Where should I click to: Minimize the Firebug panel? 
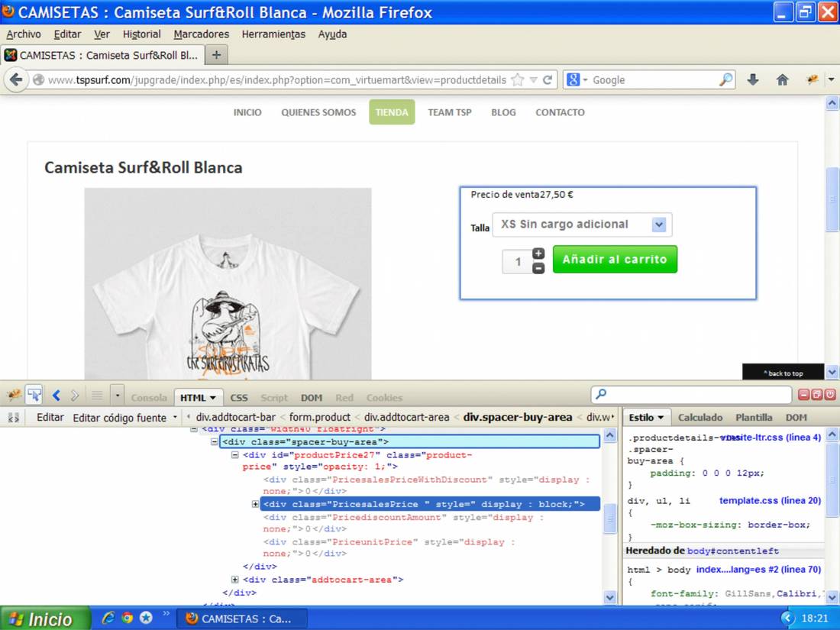[803, 395]
